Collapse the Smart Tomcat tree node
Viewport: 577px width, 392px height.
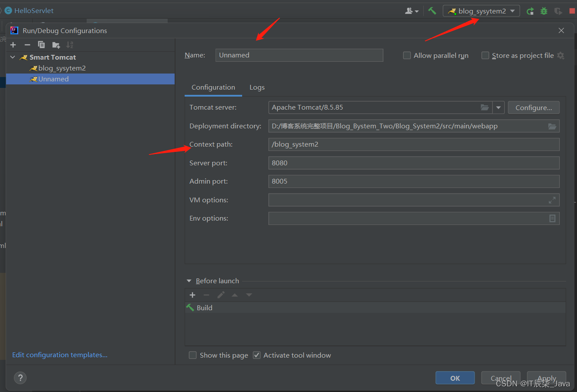click(12, 57)
